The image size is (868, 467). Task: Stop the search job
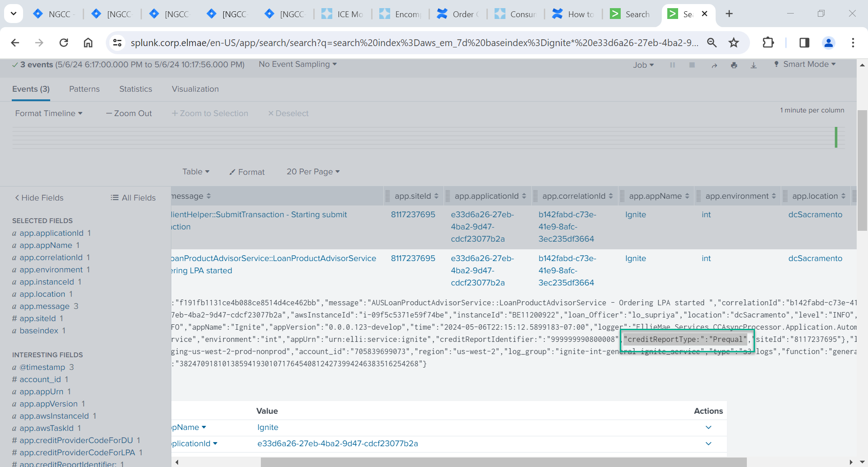[x=692, y=65]
